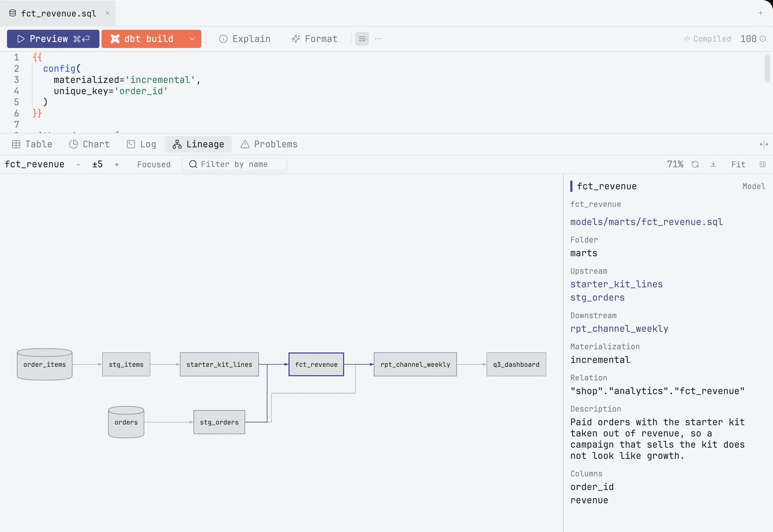This screenshot has height=532, width=773.
Task: Open the Log tab
Action: [142, 144]
